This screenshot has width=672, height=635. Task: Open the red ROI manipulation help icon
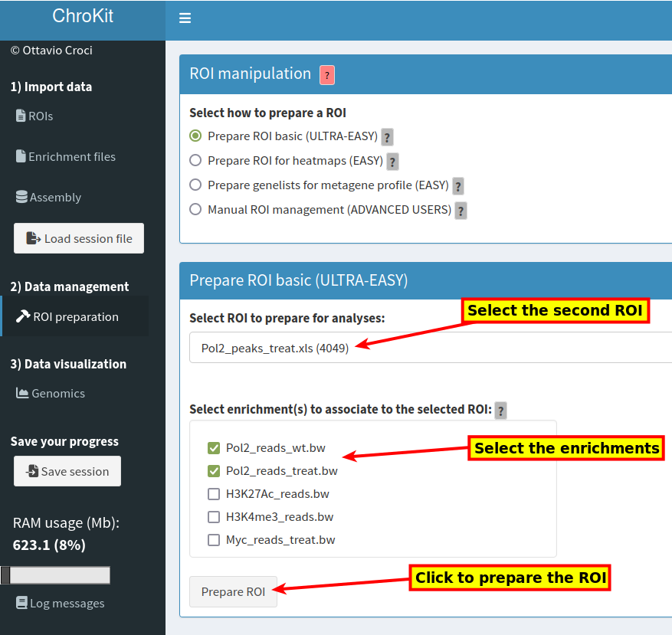pyautogui.click(x=327, y=75)
